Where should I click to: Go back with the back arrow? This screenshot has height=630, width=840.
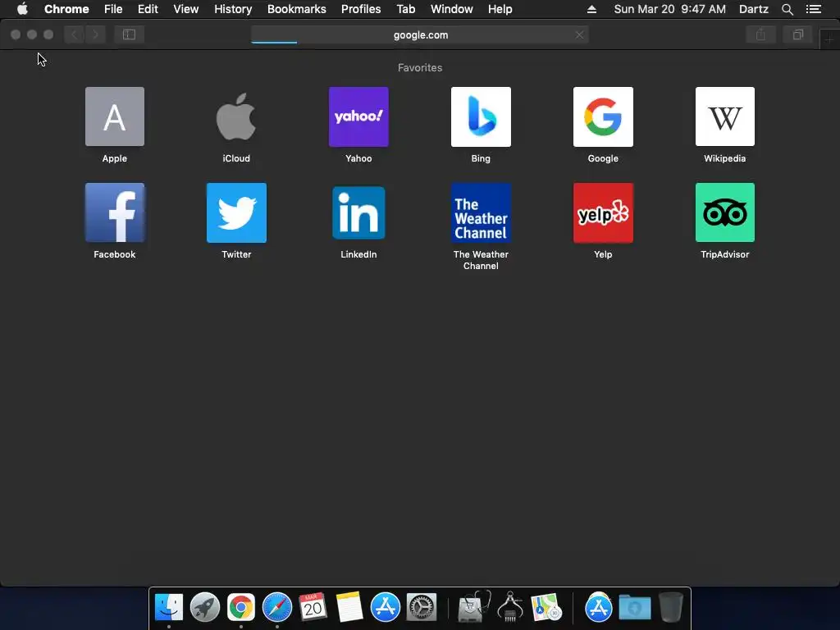pos(75,34)
